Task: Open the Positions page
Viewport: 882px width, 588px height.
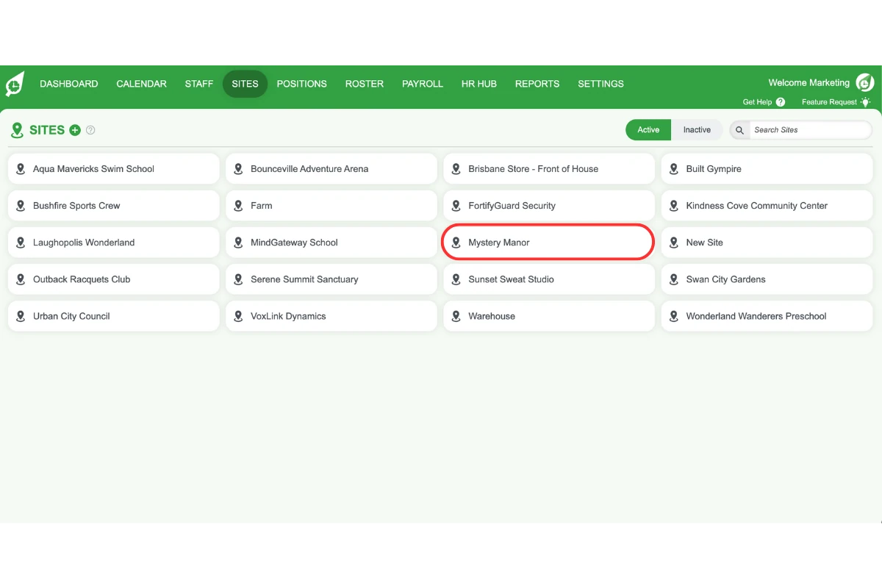Action: pyautogui.click(x=301, y=84)
